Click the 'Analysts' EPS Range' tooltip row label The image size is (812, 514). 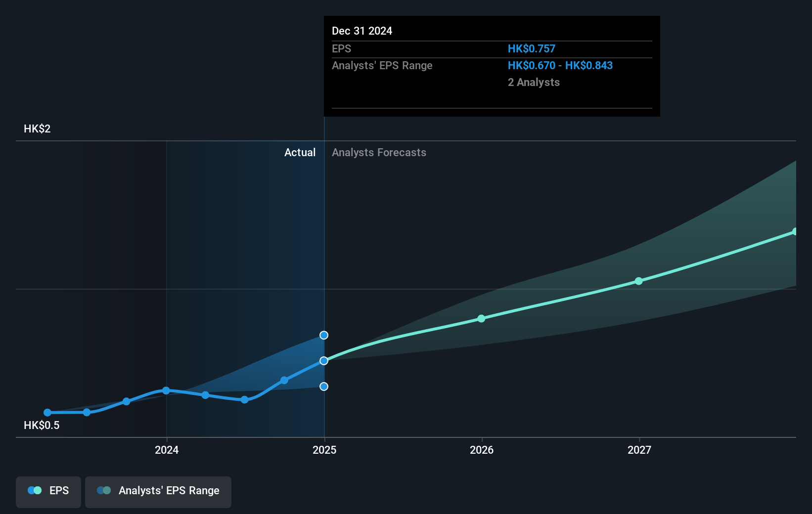(382, 65)
